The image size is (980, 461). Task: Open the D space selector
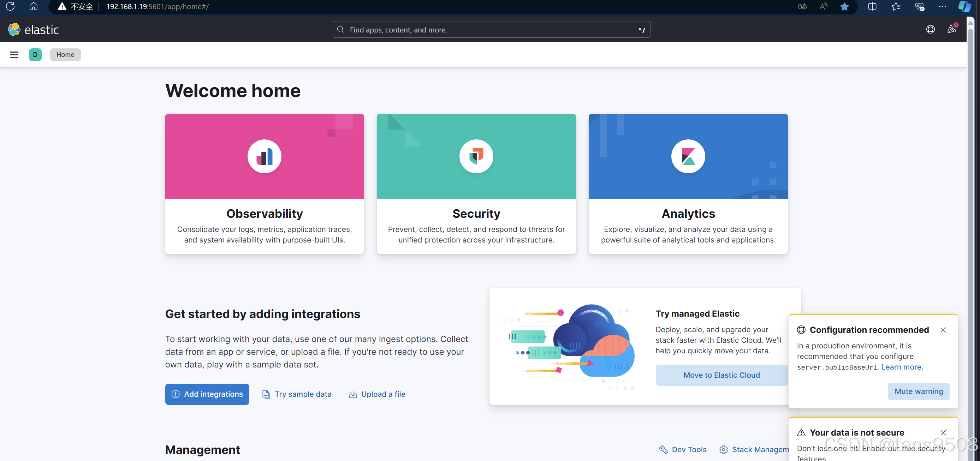pyautogui.click(x=35, y=54)
